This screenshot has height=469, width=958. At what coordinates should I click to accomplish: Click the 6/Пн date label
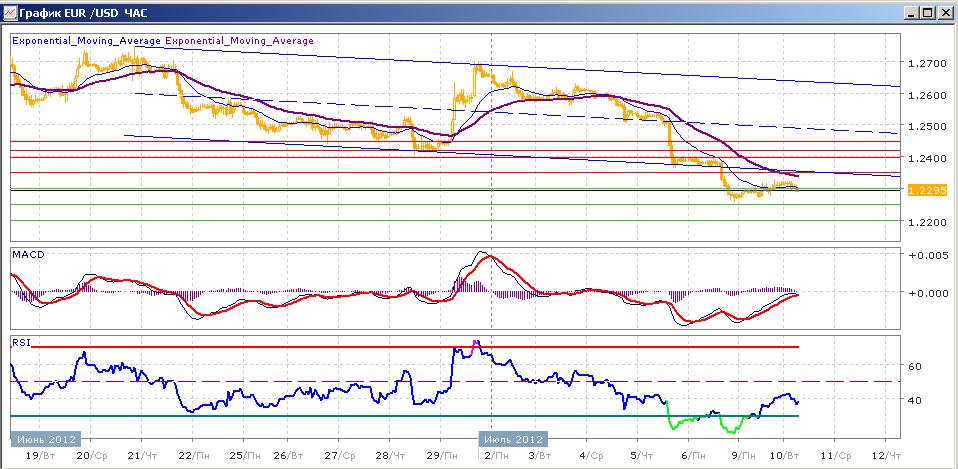pyautogui.click(x=692, y=456)
